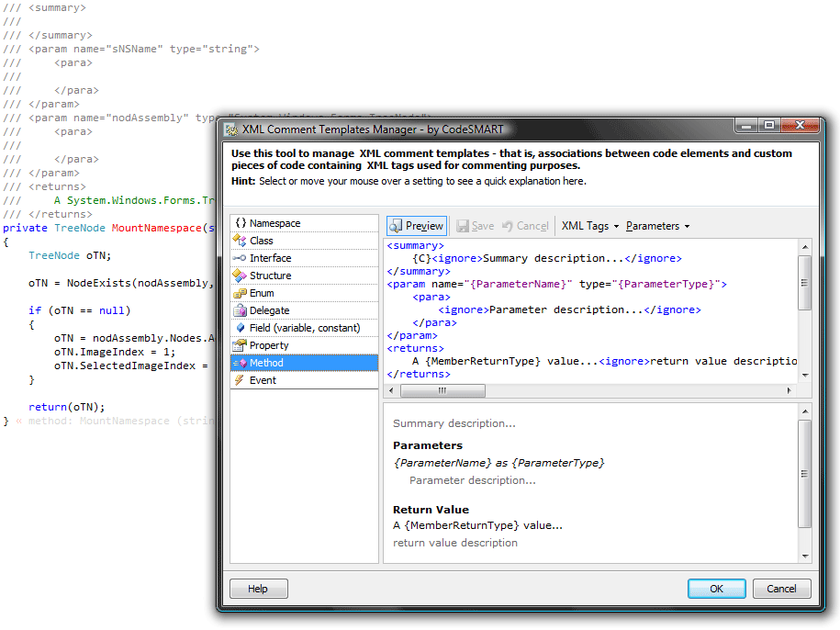Click the Delegate icon in list
Viewport: 840px width, 630px height.
coord(240,310)
